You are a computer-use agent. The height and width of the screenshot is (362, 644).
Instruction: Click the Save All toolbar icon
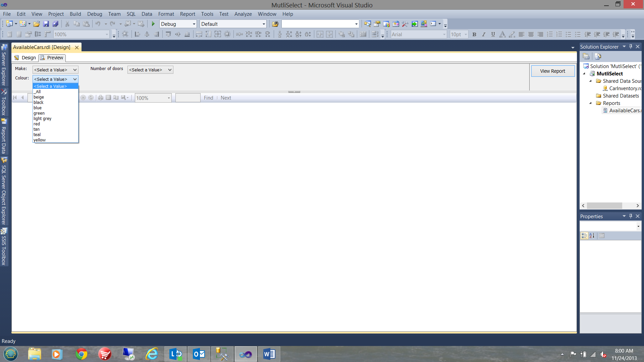[56, 24]
